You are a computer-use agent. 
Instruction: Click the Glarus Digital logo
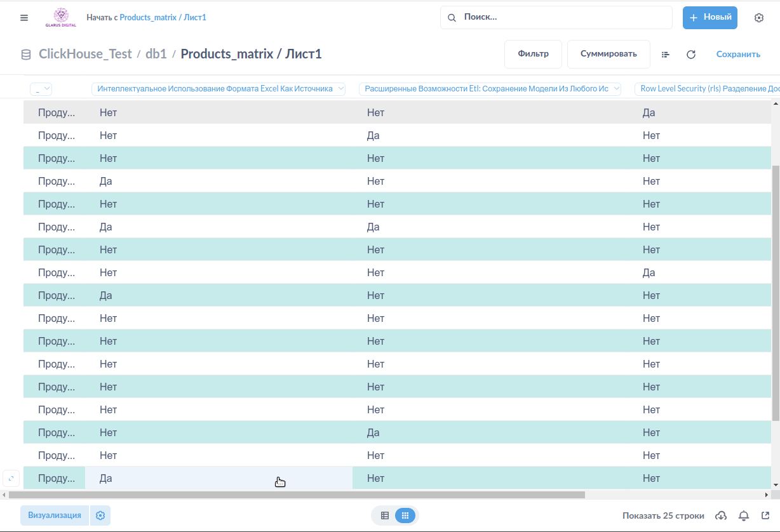(61, 17)
